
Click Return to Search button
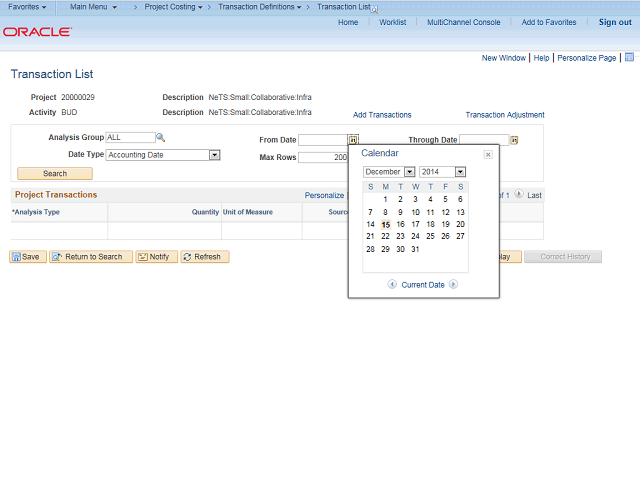tap(91, 257)
